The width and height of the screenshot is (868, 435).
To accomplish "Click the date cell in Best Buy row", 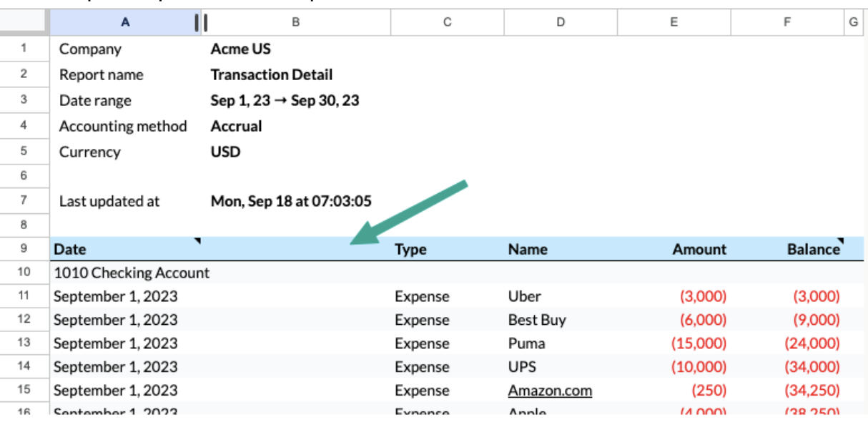I will click(x=125, y=320).
